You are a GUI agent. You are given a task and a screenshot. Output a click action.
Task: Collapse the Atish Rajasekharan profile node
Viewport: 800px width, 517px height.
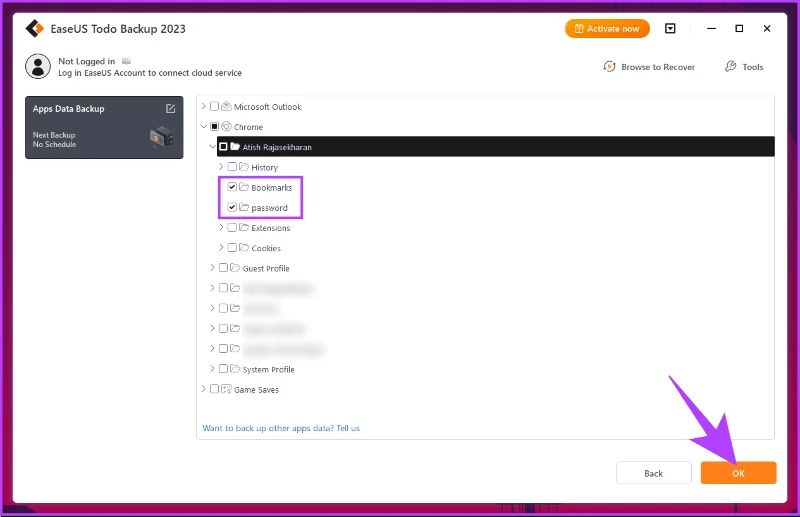[212, 146]
